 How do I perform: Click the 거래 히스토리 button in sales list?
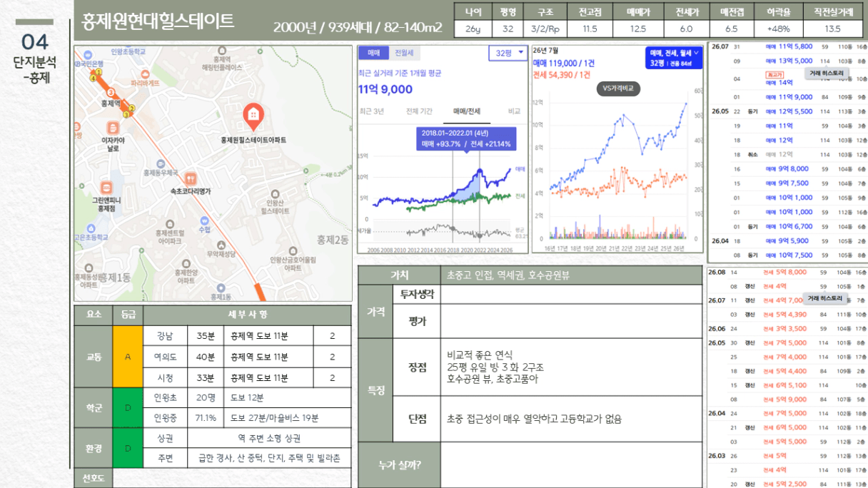point(826,73)
